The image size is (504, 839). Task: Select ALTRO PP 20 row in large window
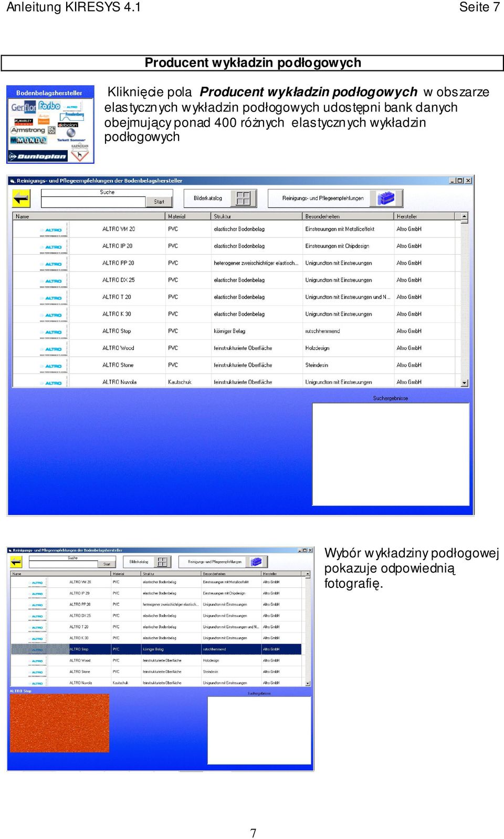click(x=236, y=263)
